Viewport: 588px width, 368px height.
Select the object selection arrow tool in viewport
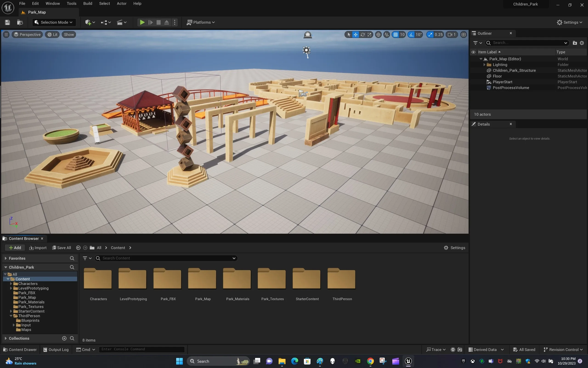coord(349,34)
